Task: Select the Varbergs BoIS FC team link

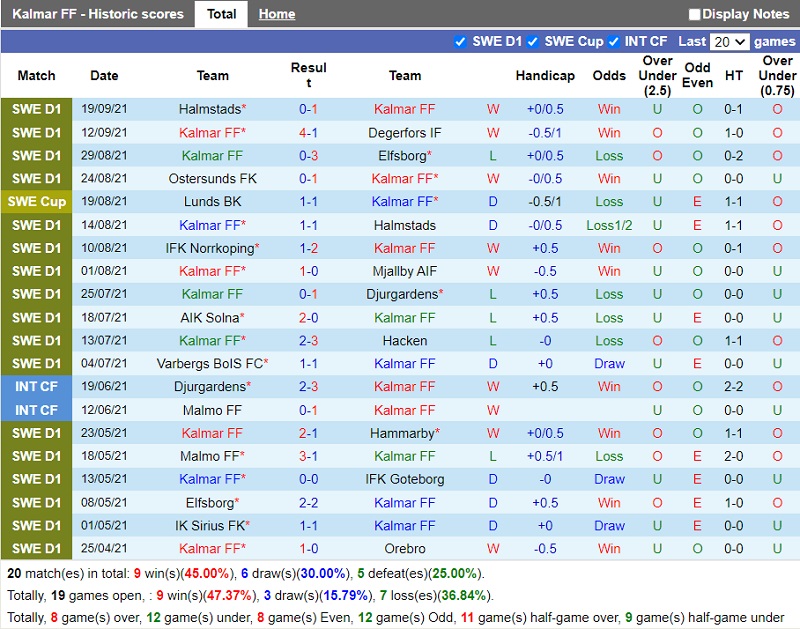Action: point(210,363)
